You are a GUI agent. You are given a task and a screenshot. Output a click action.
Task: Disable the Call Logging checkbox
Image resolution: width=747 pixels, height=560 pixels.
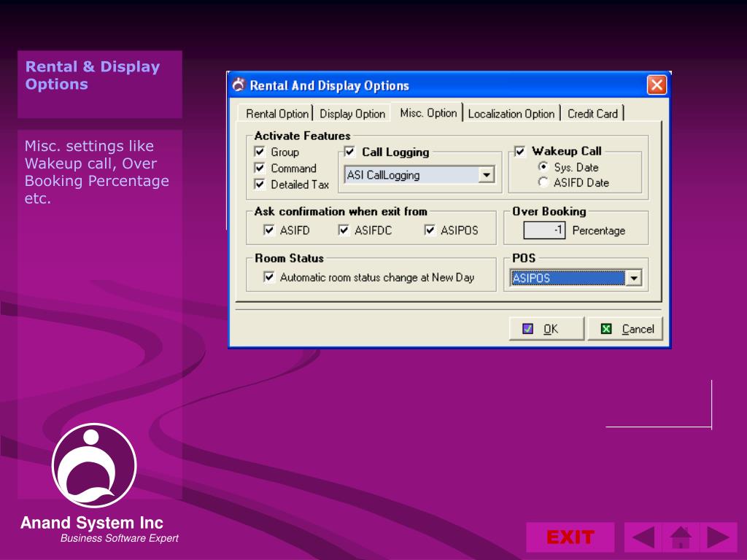[x=349, y=152]
